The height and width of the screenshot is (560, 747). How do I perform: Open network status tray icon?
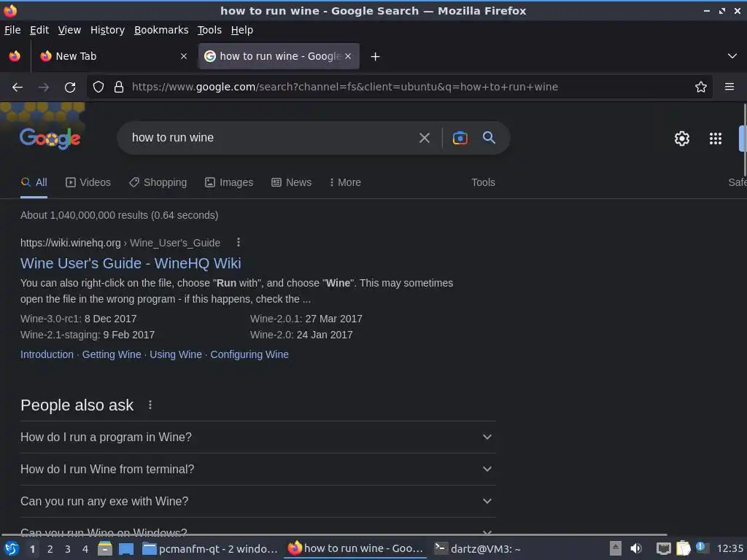[663, 549]
